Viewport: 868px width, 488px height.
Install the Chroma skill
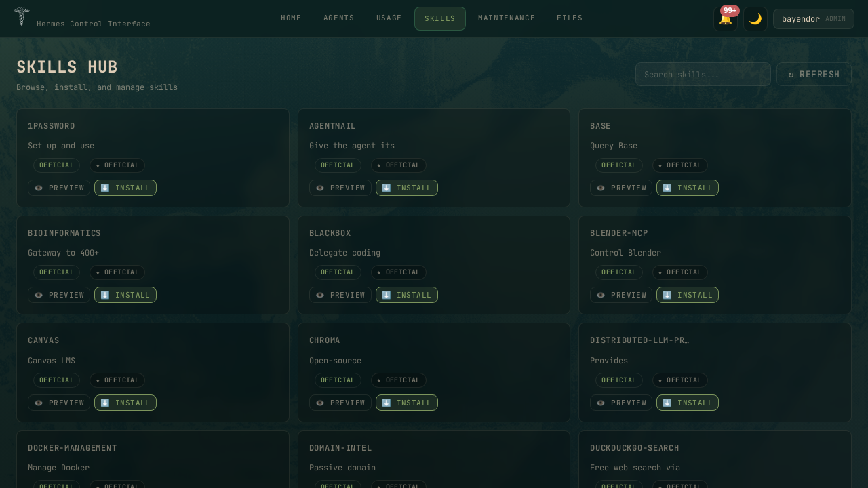pos(407,403)
